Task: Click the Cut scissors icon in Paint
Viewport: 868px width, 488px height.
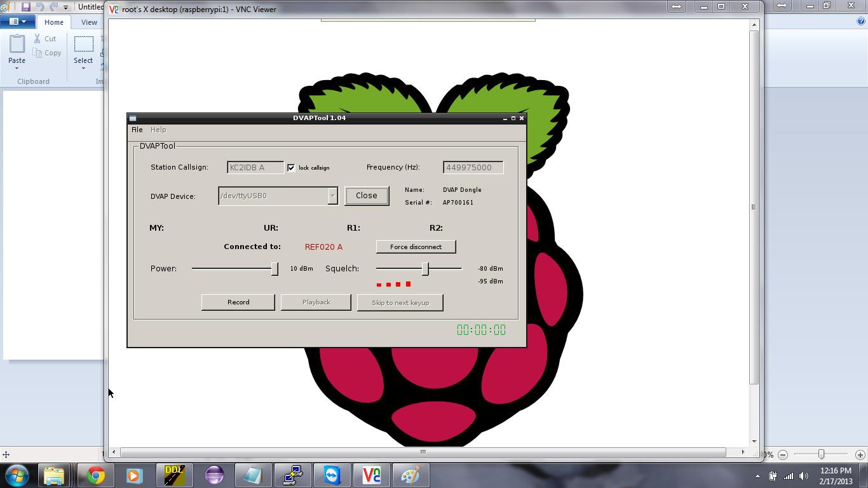Action: [x=37, y=39]
